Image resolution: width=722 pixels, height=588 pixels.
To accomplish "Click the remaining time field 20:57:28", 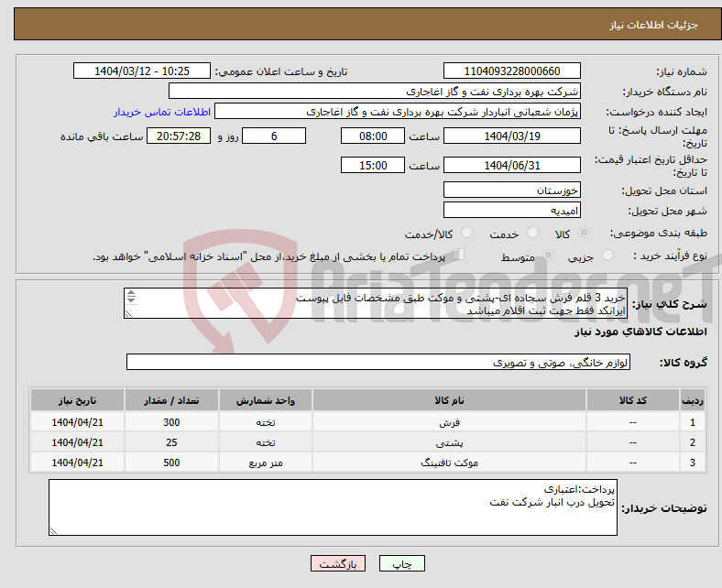I will click(x=179, y=136).
